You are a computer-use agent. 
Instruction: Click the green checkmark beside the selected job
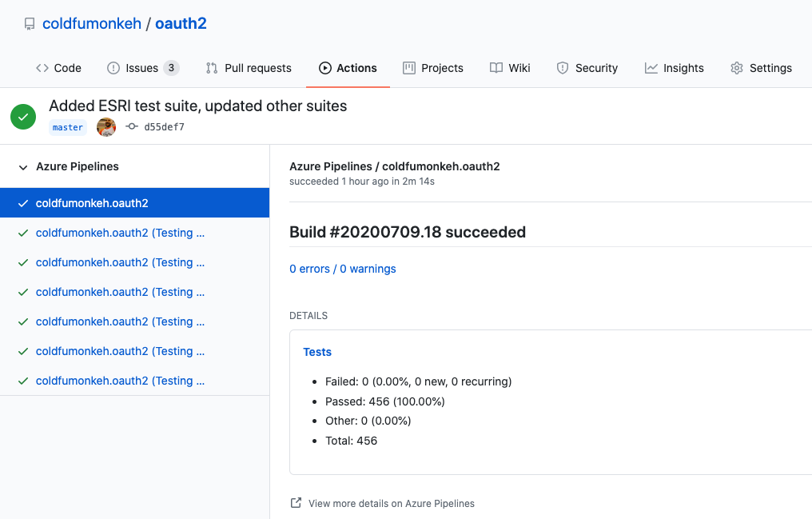tap(22, 202)
